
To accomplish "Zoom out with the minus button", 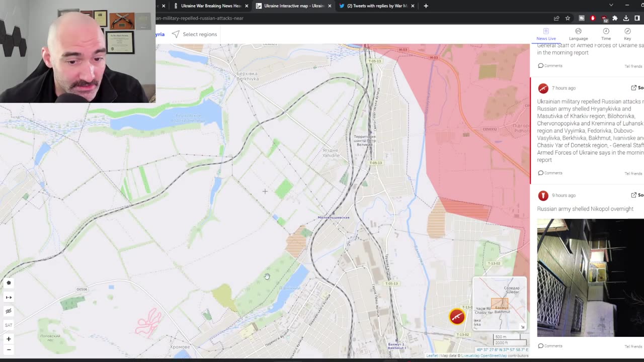I will click(x=9, y=349).
